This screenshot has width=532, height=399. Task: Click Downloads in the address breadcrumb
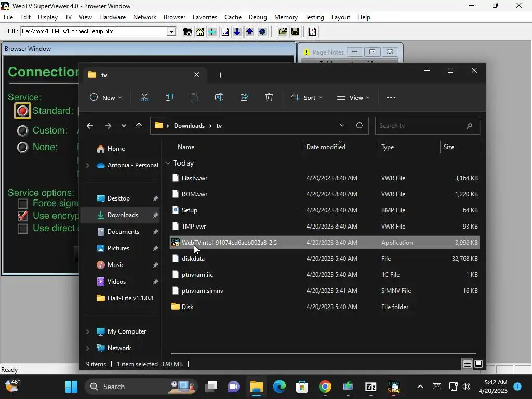(189, 126)
